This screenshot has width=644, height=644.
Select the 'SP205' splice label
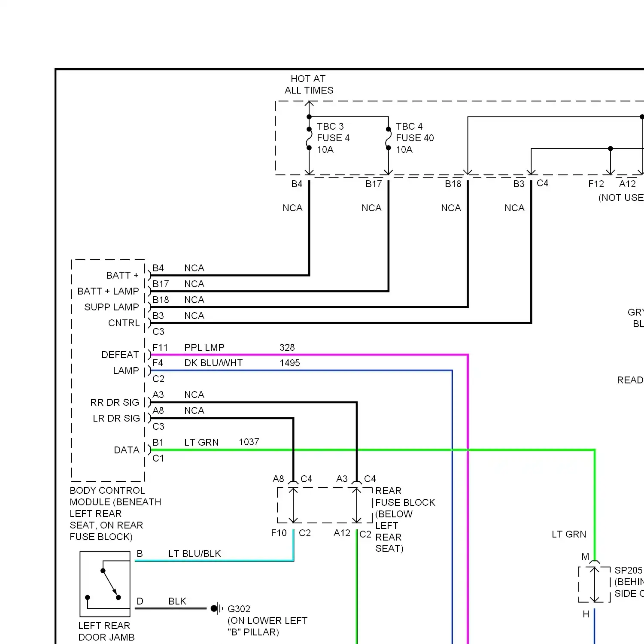(629, 570)
